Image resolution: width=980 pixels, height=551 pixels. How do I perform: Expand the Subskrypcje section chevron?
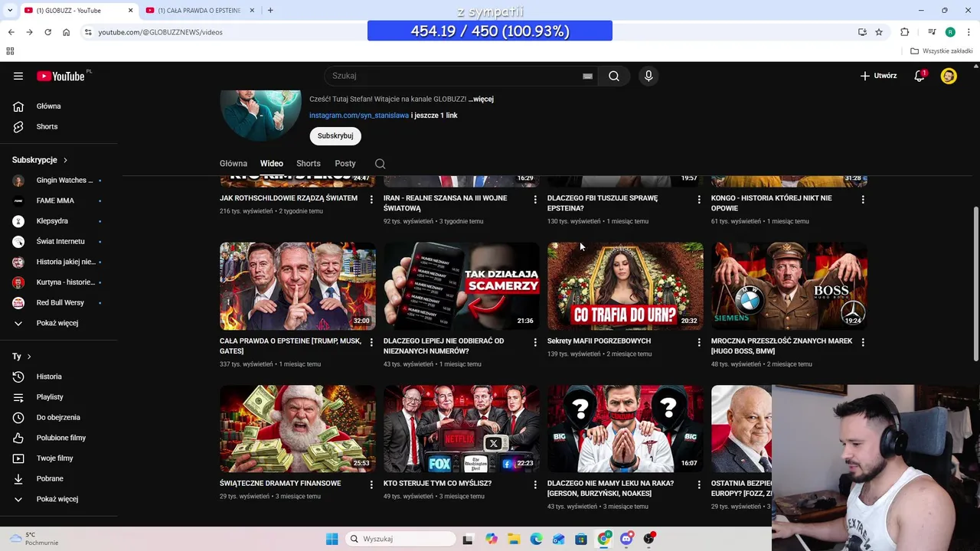(65, 160)
